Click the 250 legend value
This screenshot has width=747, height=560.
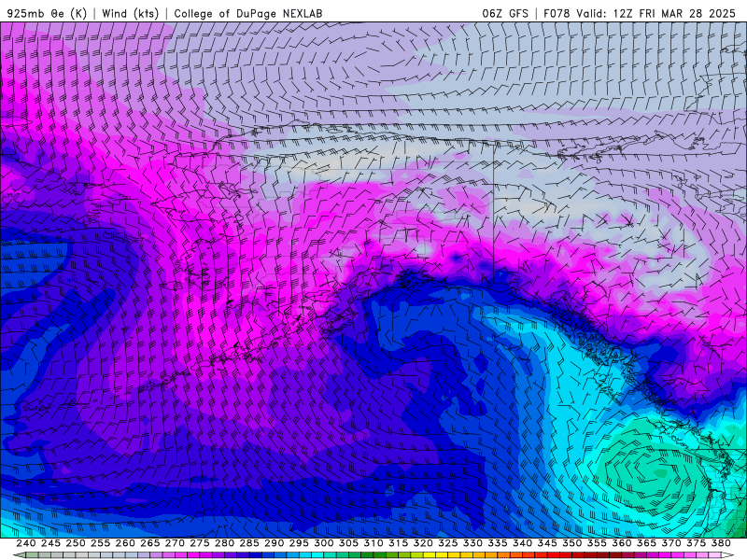(76, 543)
